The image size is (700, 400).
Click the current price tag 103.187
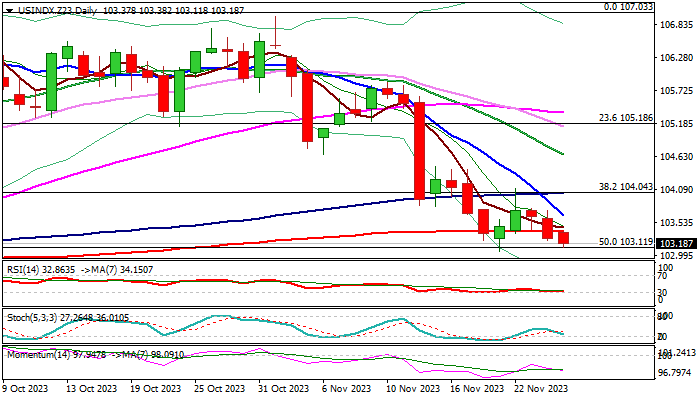tap(678, 243)
